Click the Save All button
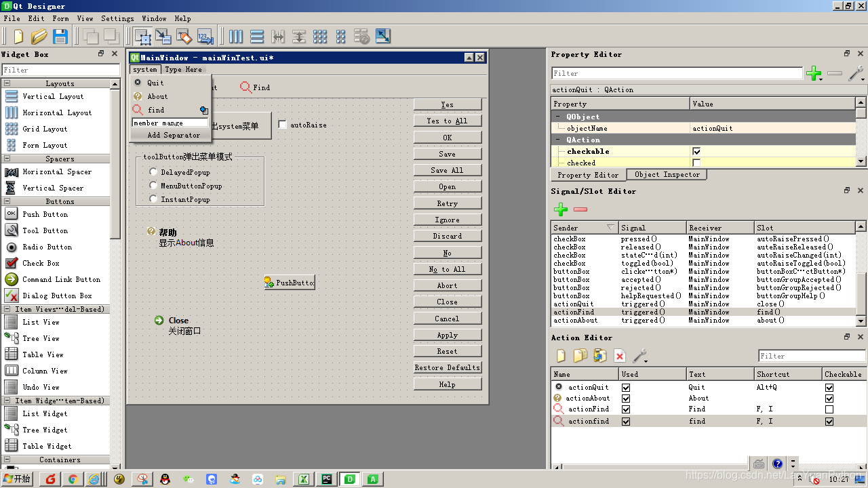The height and width of the screenshot is (488, 868). point(448,170)
